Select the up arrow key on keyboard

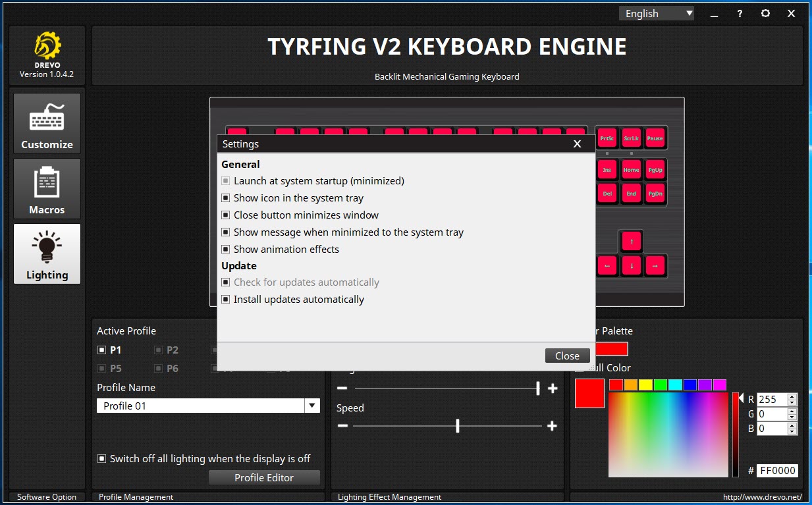[631, 242]
